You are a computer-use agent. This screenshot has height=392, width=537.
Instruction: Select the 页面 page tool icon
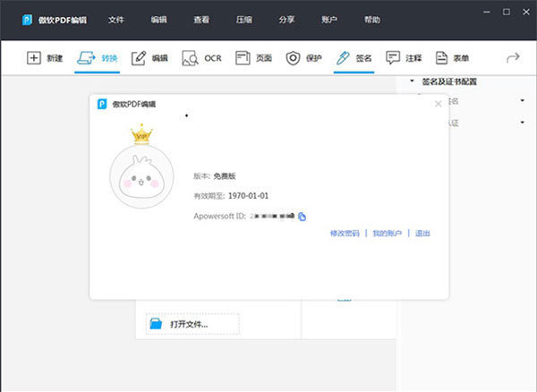[x=243, y=58]
